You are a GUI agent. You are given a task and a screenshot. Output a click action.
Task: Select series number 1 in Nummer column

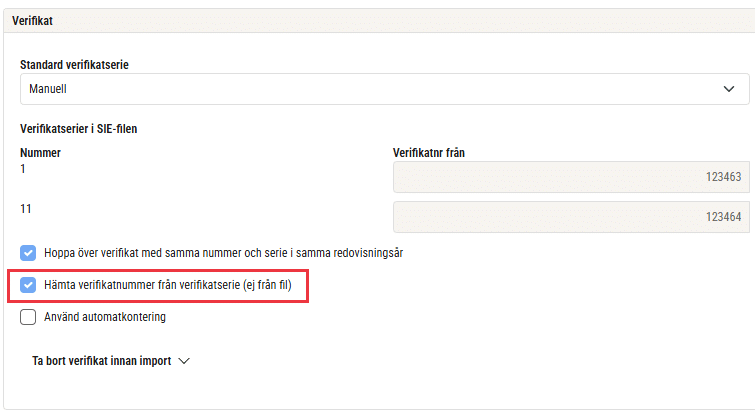pyautogui.click(x=23, y=169)
